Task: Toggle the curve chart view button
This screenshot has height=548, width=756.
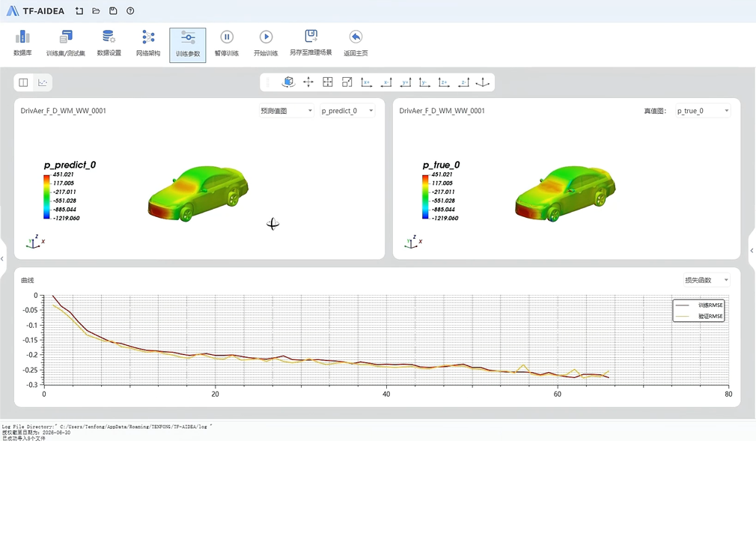Action: [43, 82]
